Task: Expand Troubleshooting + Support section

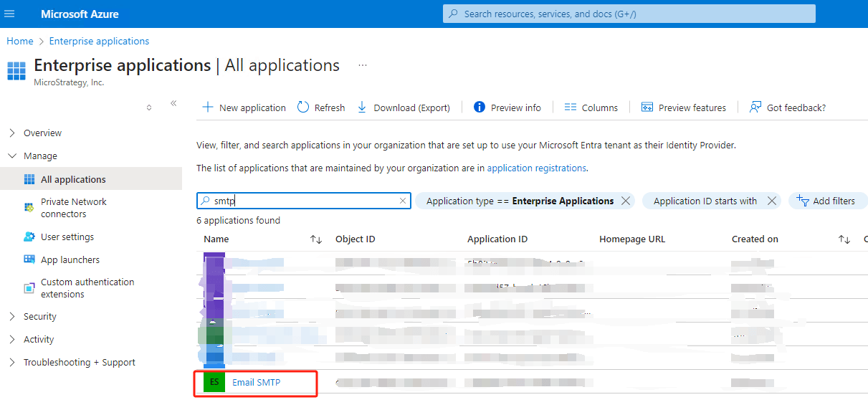Action: point(12,363)
